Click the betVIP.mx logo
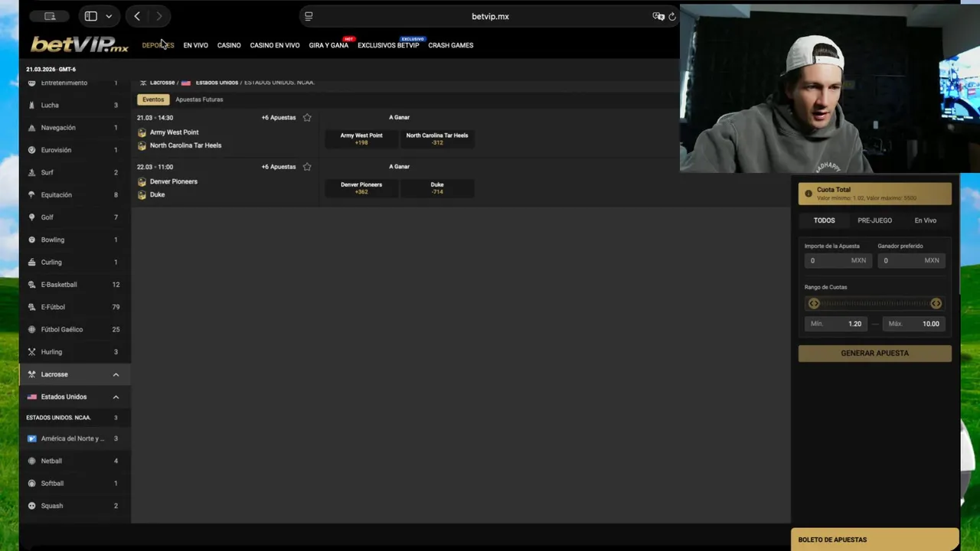 [79, 45]
